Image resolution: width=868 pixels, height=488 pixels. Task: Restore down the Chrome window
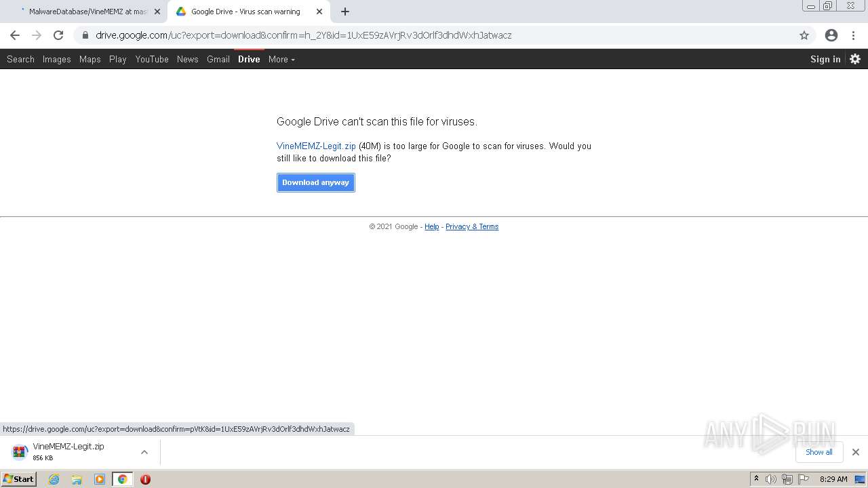tap(828, 5)
